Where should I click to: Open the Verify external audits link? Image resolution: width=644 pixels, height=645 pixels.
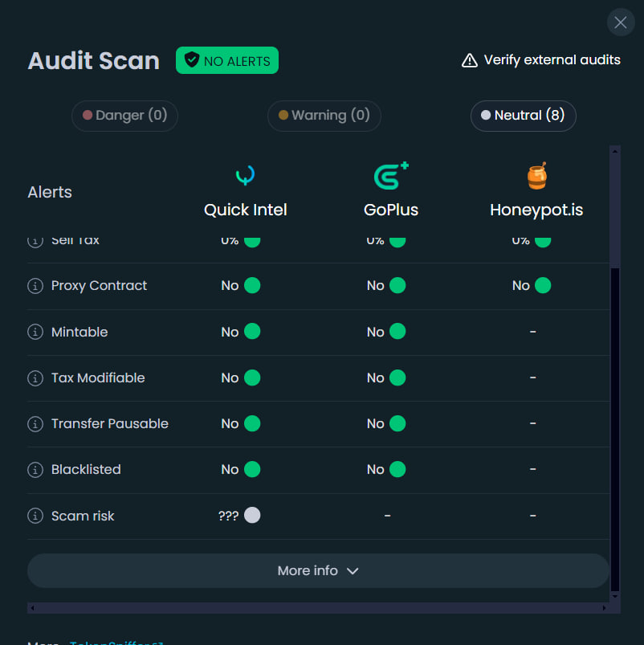pos(552,59)
